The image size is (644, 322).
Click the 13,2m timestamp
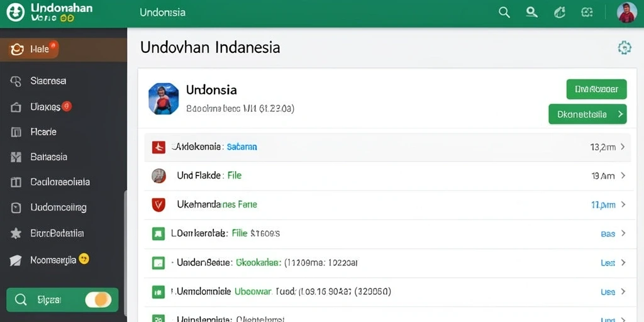602,147
